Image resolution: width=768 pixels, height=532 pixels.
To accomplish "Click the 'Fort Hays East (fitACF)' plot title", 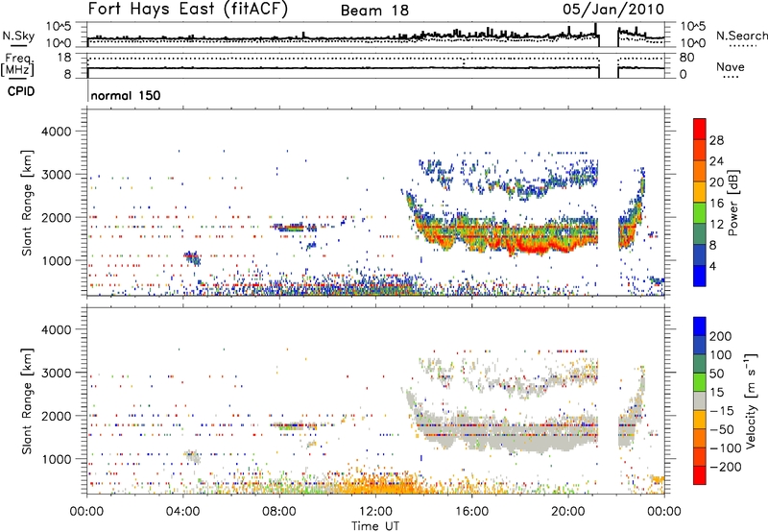I will coord(187,9).
